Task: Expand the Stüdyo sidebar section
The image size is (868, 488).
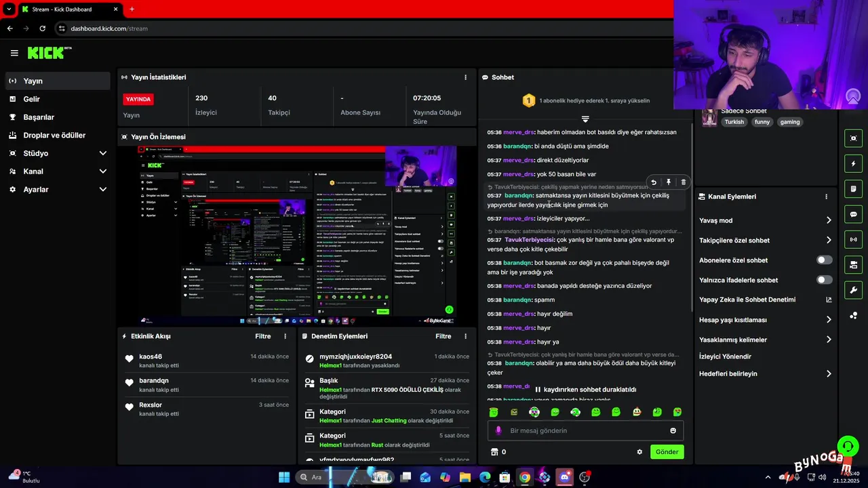Action: click(58, 153)
